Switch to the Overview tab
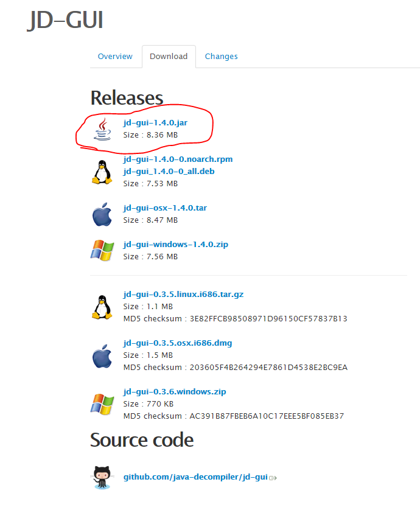Screen dimensions: 420x510 [x=115, y=56]
